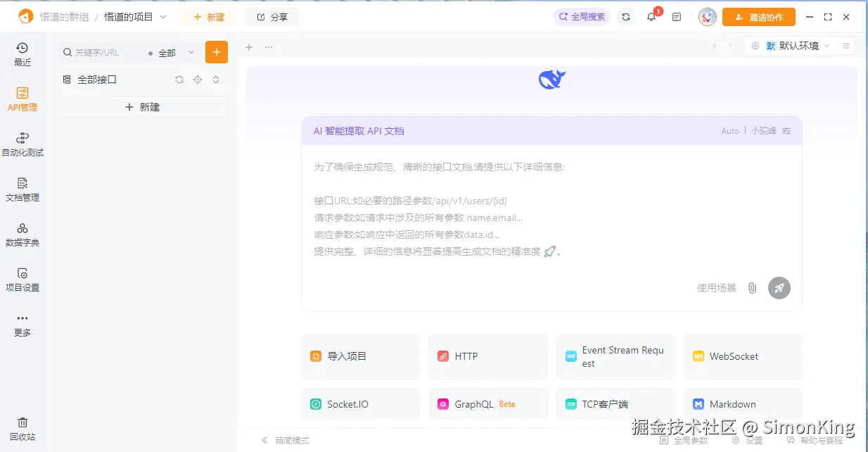
Task: Switch to 精简模式 in bottom bar
Action: (285, 441)
